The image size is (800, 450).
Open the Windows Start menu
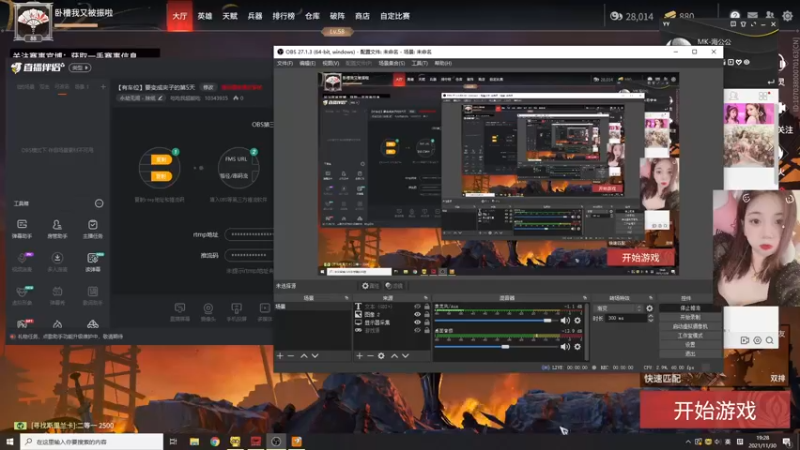pos(10,441)
